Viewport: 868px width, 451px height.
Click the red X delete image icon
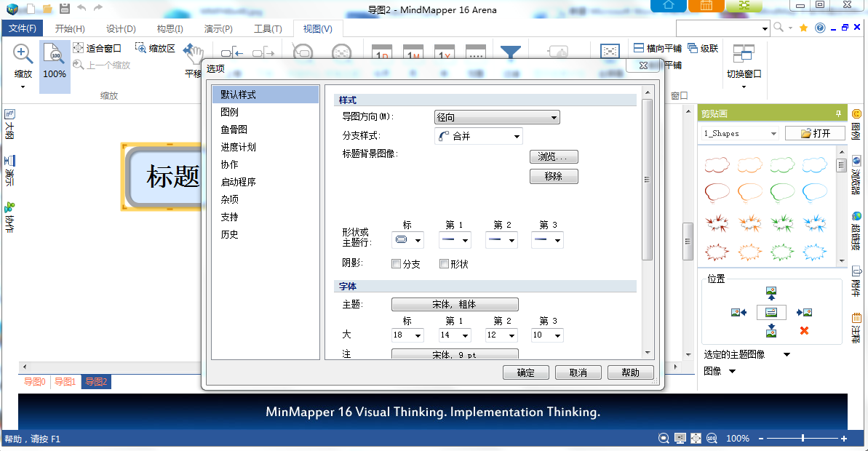pyautogui.click(x=804, y=331)
